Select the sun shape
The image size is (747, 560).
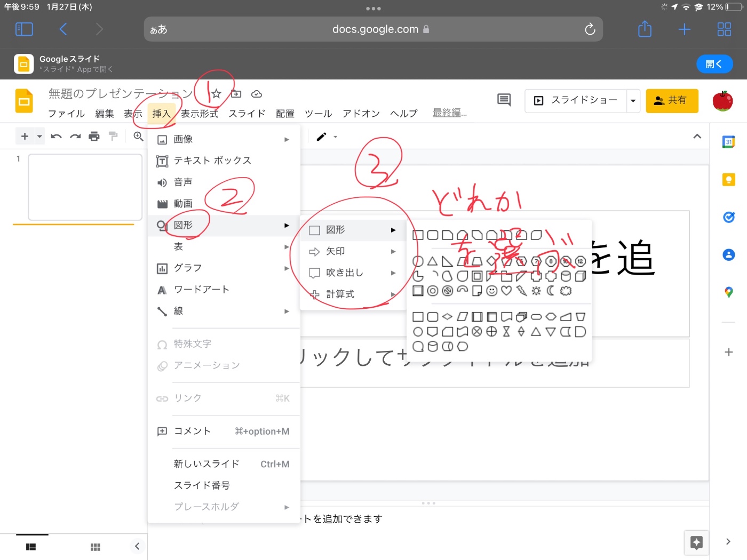pos(536,291)
